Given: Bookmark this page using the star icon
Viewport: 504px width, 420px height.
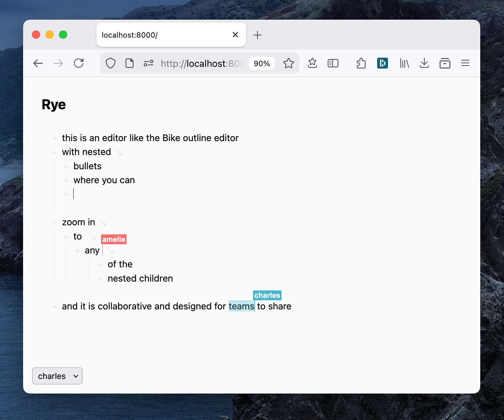Looking at the screenshot, I should point(288,63).
